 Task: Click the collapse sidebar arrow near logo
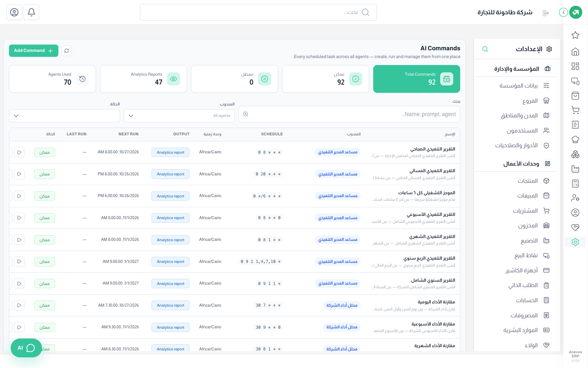[563, 12]
